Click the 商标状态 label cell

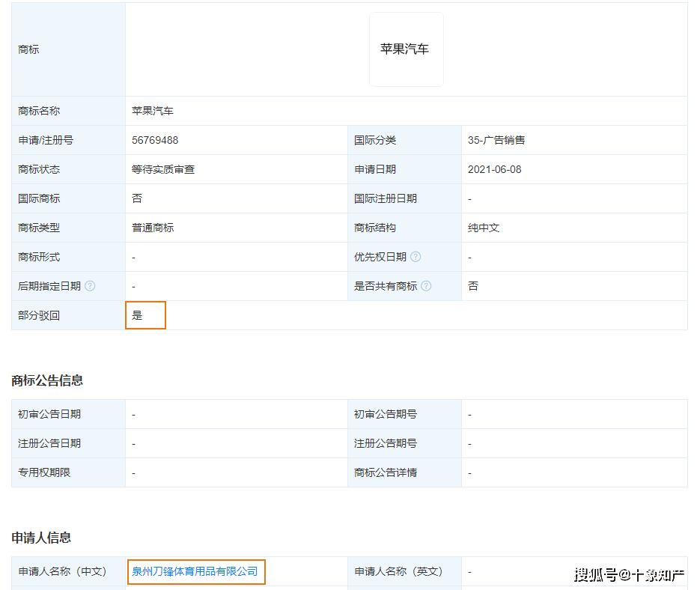tap(68, 169)
